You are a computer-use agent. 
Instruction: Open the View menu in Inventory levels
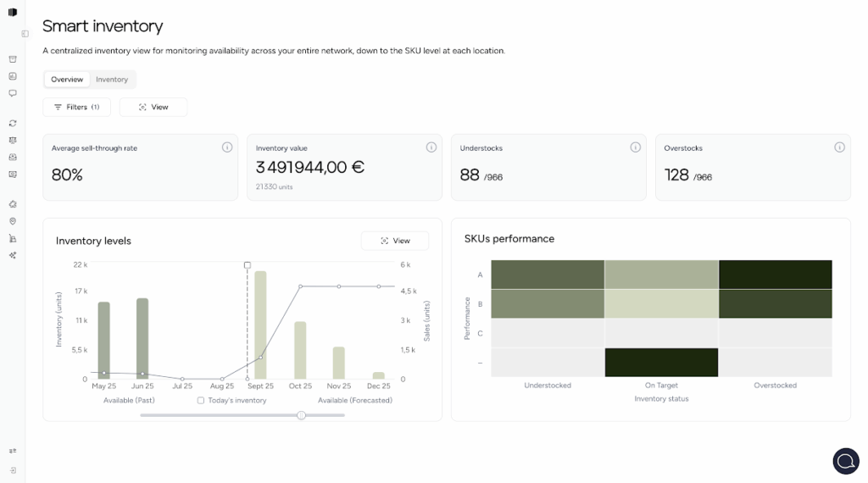(x=395, y=241)
